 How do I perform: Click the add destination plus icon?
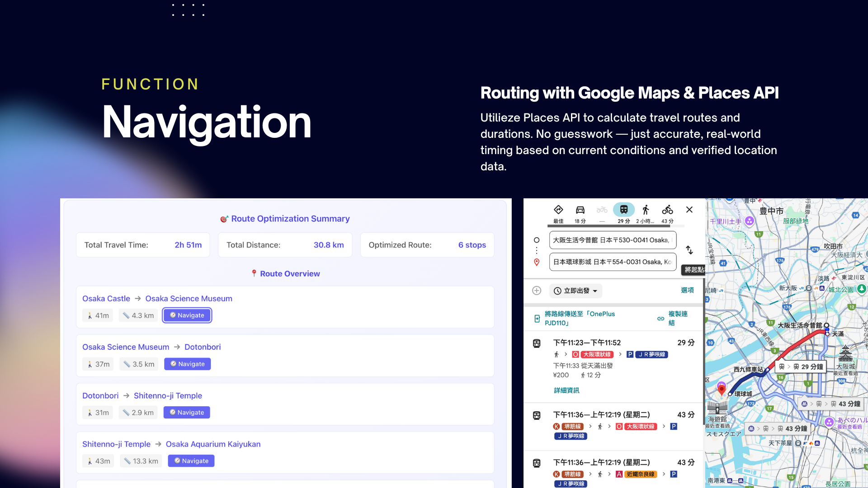[537, 291]
